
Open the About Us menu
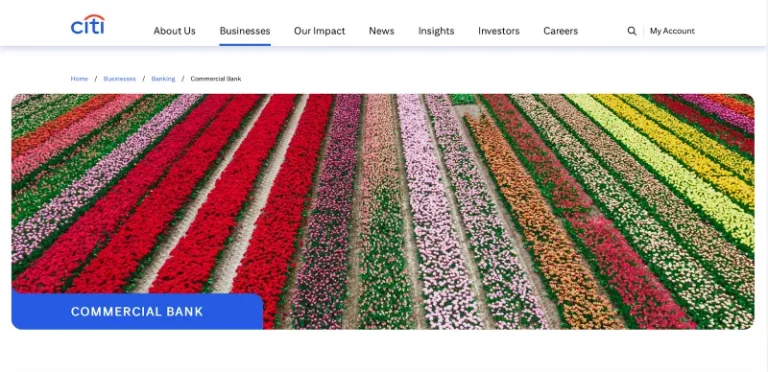[174, 31]
